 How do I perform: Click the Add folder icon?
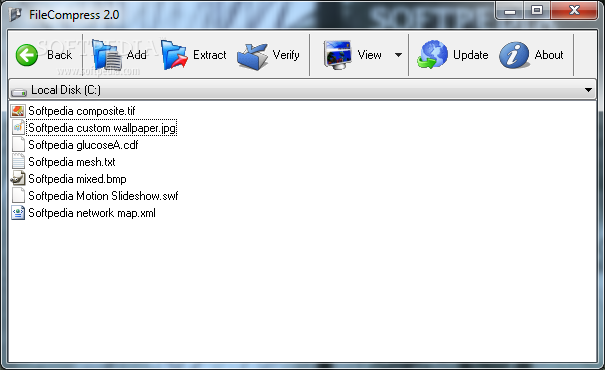(107, 55)
